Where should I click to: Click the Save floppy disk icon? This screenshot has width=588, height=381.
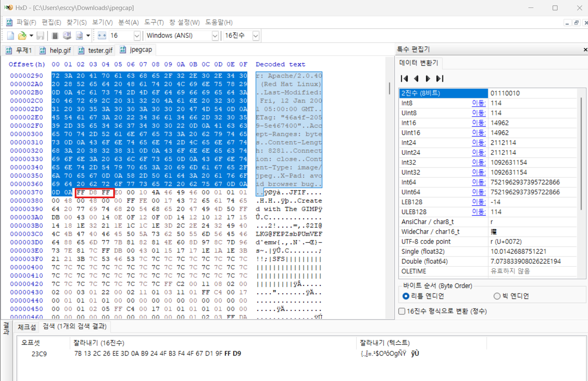click(x=40, y=36)
